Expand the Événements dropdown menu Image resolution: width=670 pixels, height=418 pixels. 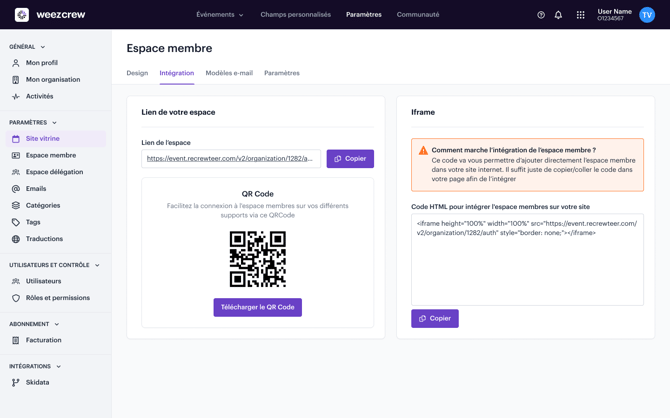coord(219,15)
